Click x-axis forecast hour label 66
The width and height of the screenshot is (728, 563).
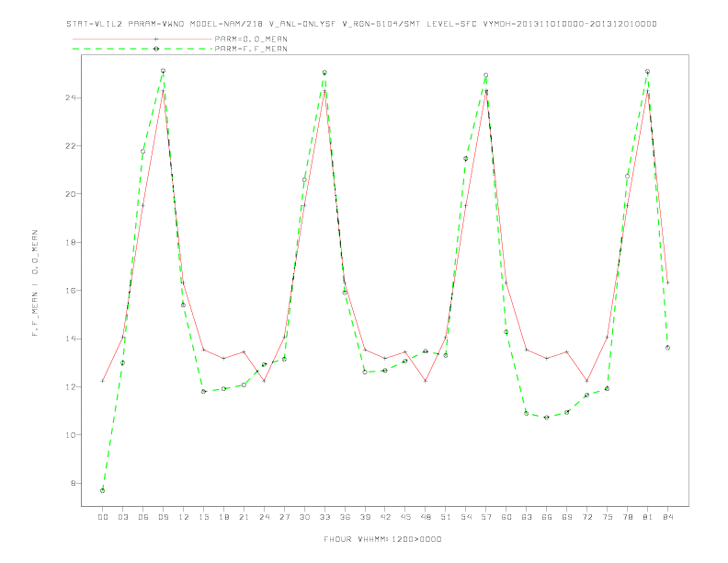pos(547,517)
